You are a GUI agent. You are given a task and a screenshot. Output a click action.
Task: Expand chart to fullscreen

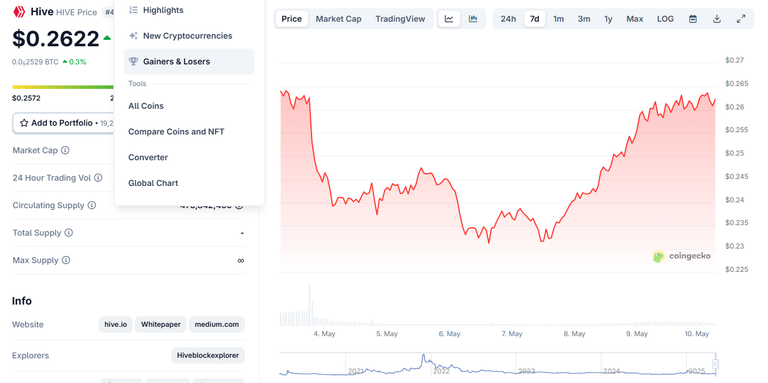pos(741,19)
